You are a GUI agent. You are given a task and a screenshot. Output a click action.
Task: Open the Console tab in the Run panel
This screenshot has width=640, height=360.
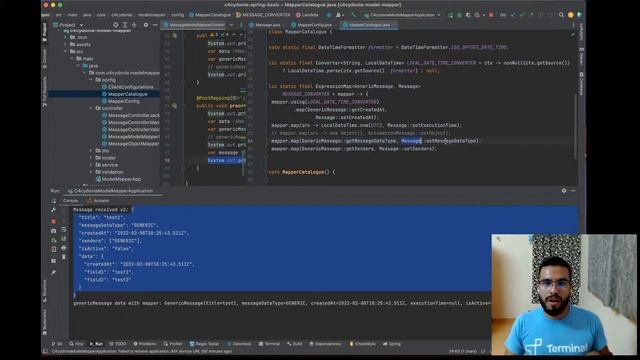(x=70, y=201)
